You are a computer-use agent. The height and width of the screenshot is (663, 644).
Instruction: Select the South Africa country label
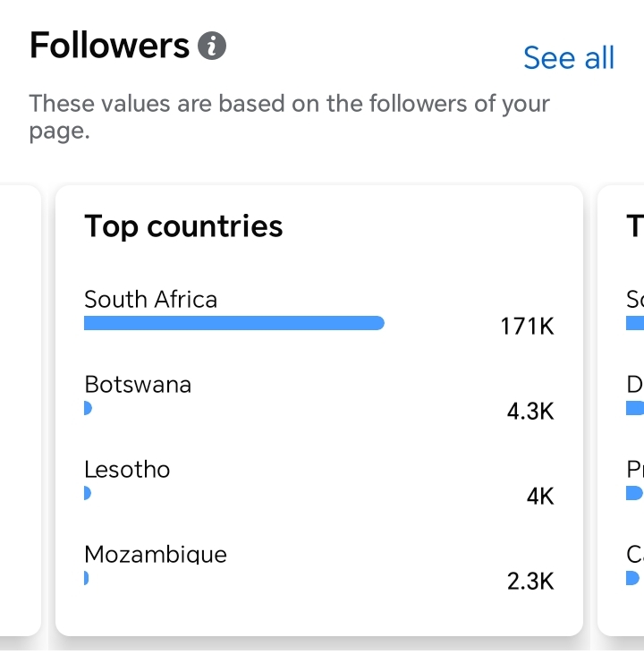click(x=150, y=300)
